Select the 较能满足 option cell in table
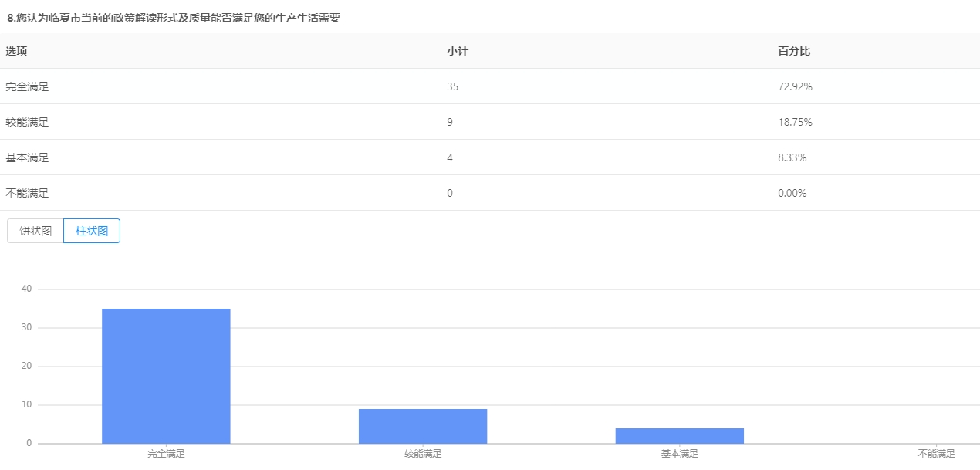The width and height of the screenshot is (980, 470). (x=28, y=122)
